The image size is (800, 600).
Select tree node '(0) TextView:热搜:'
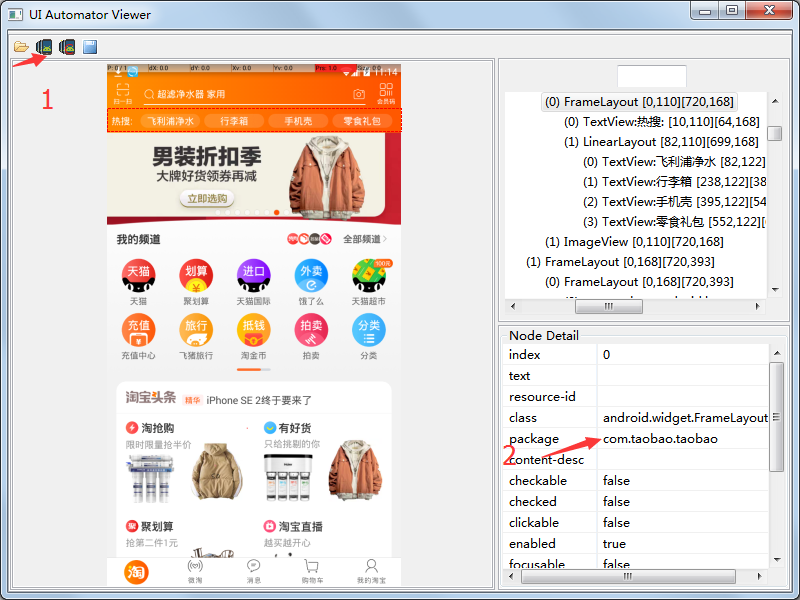pyautogui.click(x=662, y=121)
